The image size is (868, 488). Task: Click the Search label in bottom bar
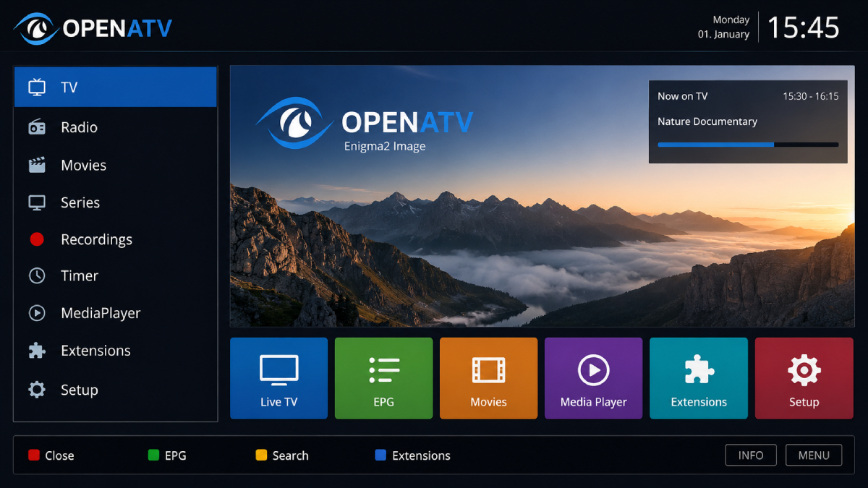tap(291, 455)
